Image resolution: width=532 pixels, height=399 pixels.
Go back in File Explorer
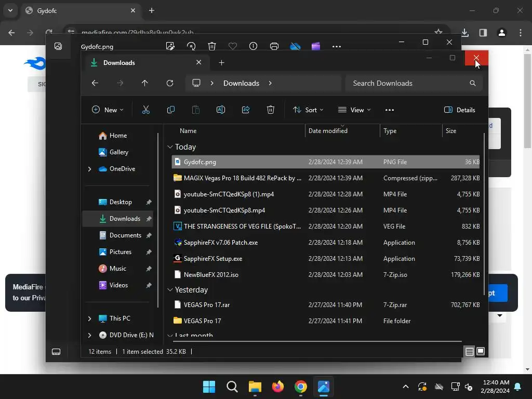(95, 83)
